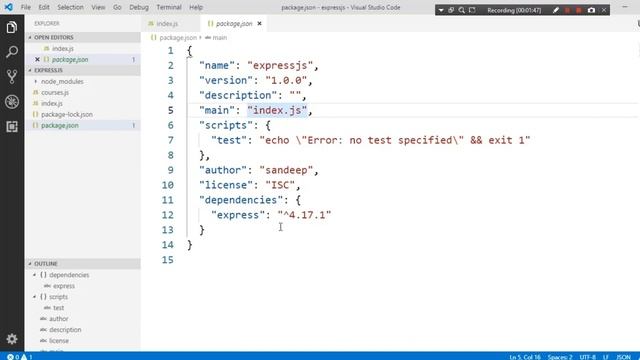Open package-lock.json in explorer

coord(83,115)
